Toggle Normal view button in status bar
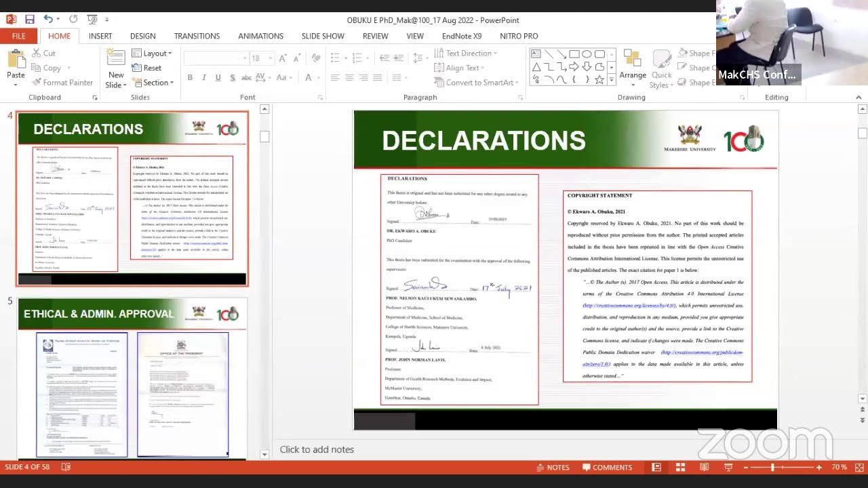This screenshot has width=868, height=488. pos(656,467)
